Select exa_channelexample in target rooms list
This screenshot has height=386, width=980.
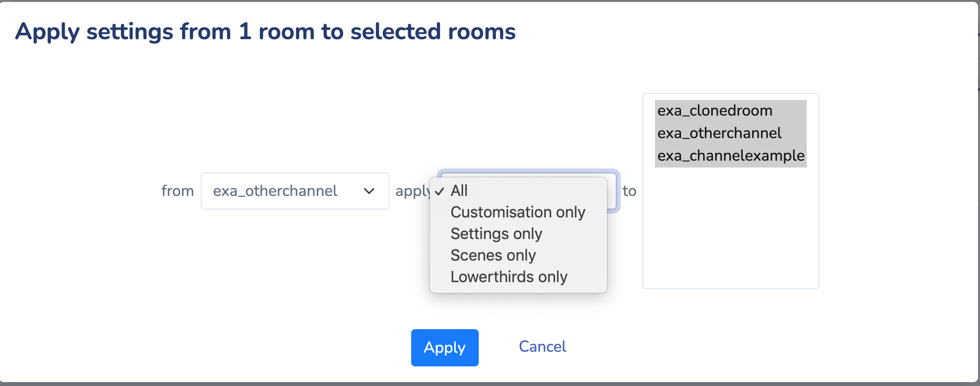click(730, 156)
